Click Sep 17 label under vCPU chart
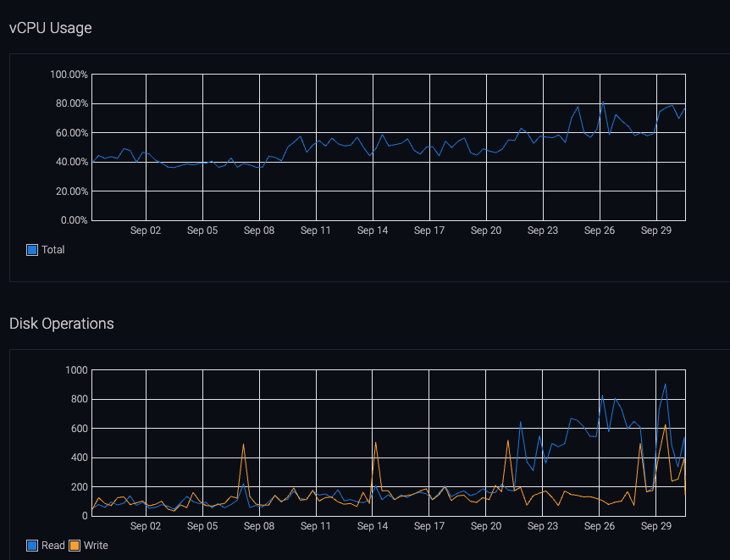 (429, 230)
